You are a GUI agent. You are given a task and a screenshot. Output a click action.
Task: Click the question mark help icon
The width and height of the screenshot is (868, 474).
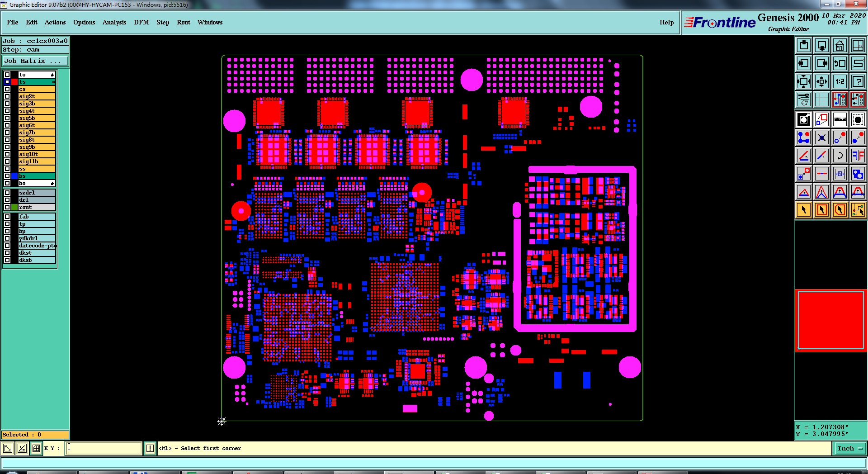tap(858, 81)
